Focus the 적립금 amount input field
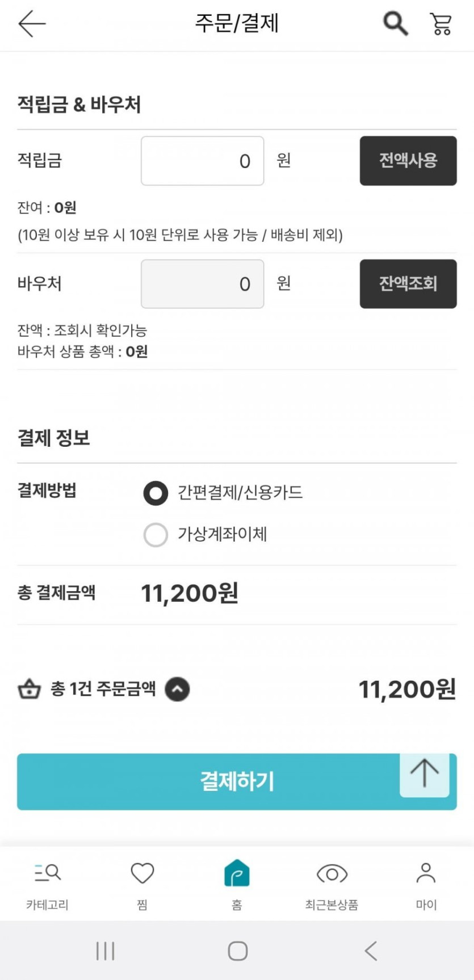 [x=202, y=161]
